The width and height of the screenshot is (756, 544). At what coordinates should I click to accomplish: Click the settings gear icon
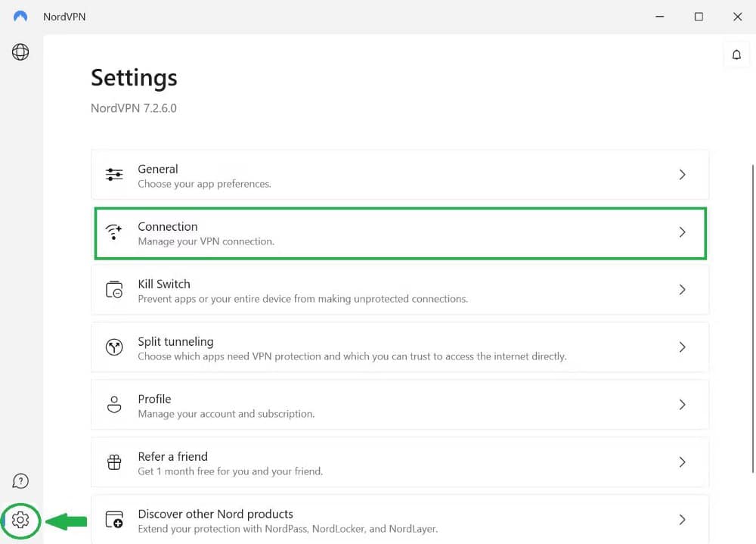20,520
